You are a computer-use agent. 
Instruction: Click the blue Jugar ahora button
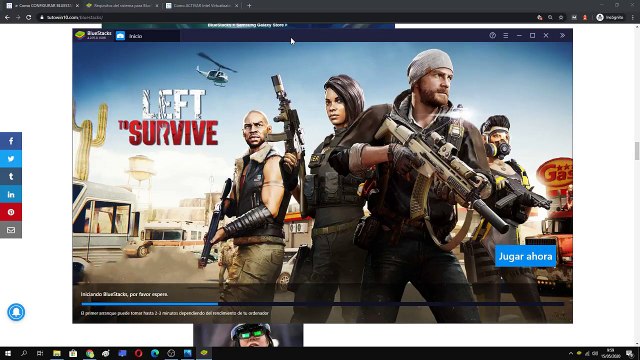tap(525, 256)
